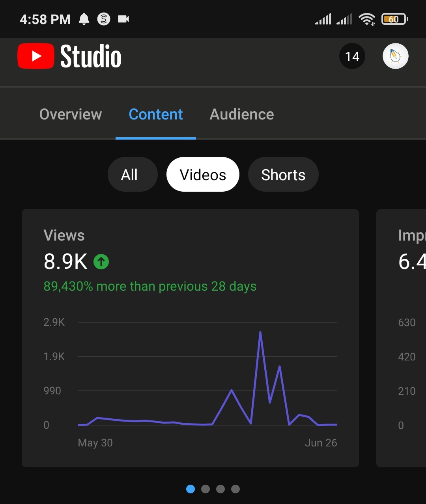Tap the 1.9K y-axis label
Image resolution: width=426 pixels, height=504 pixels.
tap(54, 357)
